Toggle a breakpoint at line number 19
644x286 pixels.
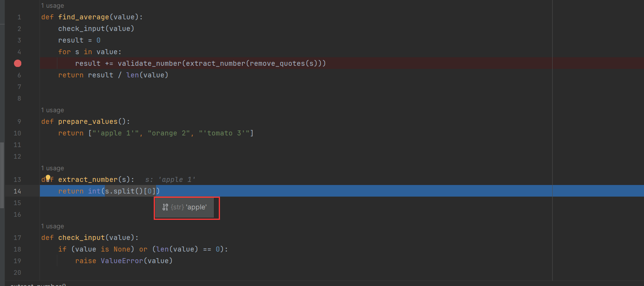17,261
